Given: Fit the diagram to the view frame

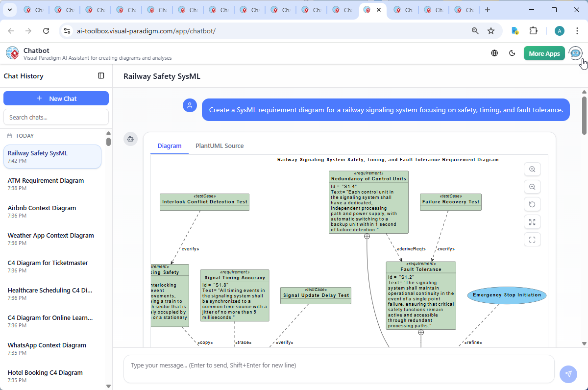Looking at the screenshot, I should pyautogui.click(x=532, y=239).
